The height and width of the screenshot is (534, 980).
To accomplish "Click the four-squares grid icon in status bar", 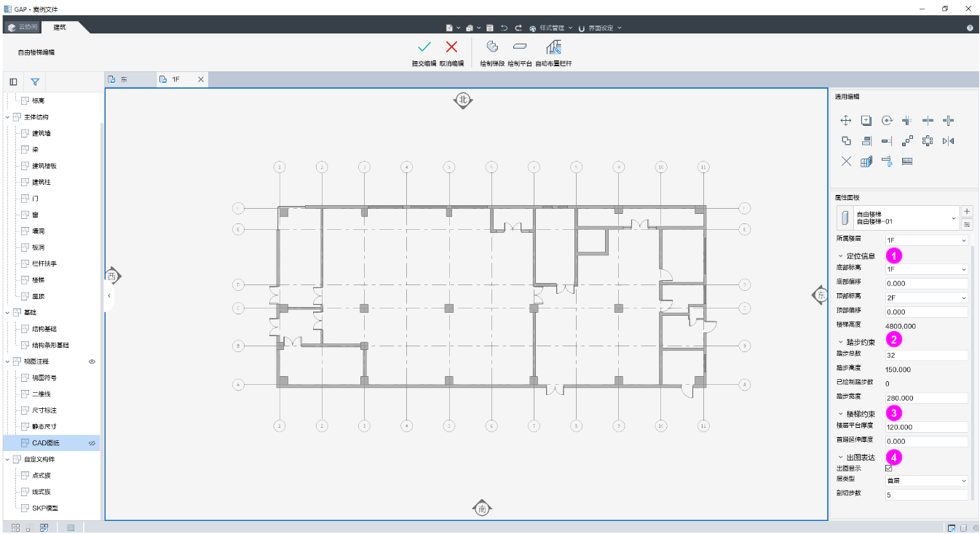I will click(x=15, y=527).
